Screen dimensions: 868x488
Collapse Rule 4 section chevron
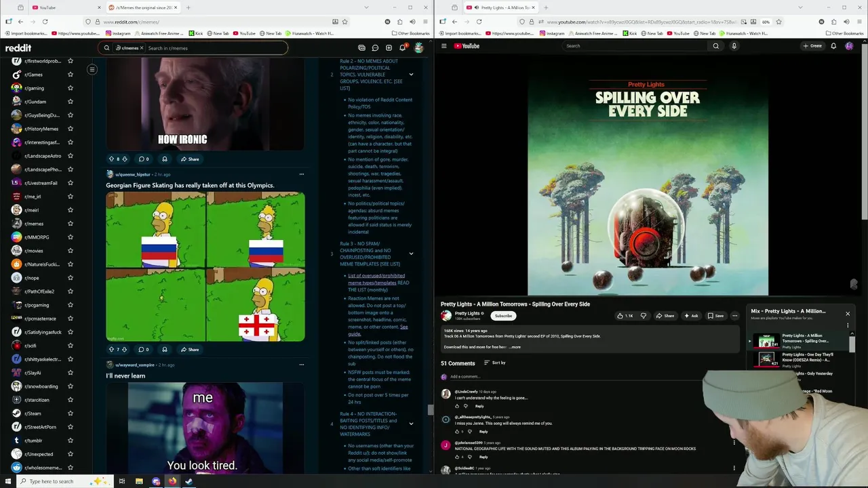[411, 424]
